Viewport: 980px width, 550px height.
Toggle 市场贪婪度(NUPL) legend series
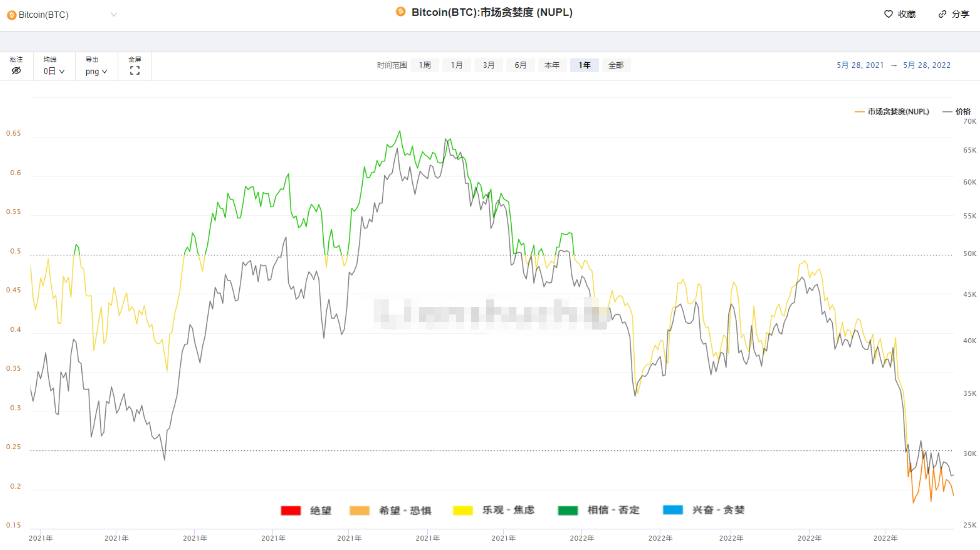(x=892, y=112)
